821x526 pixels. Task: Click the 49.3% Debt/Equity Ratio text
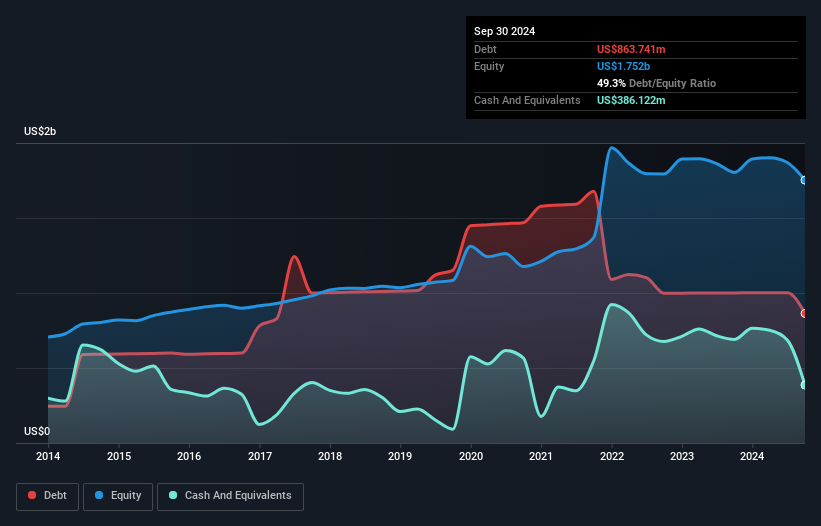click(x=656, y=83)
